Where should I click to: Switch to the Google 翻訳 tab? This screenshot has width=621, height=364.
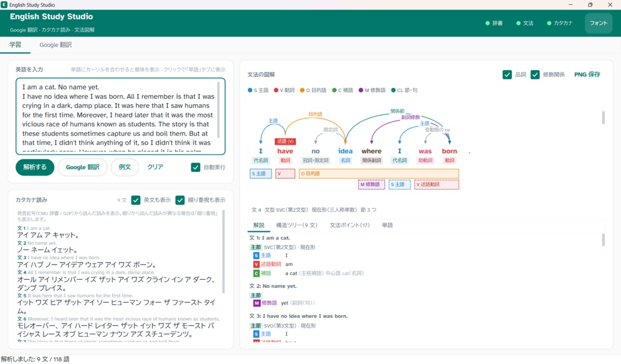coord(55,45)
